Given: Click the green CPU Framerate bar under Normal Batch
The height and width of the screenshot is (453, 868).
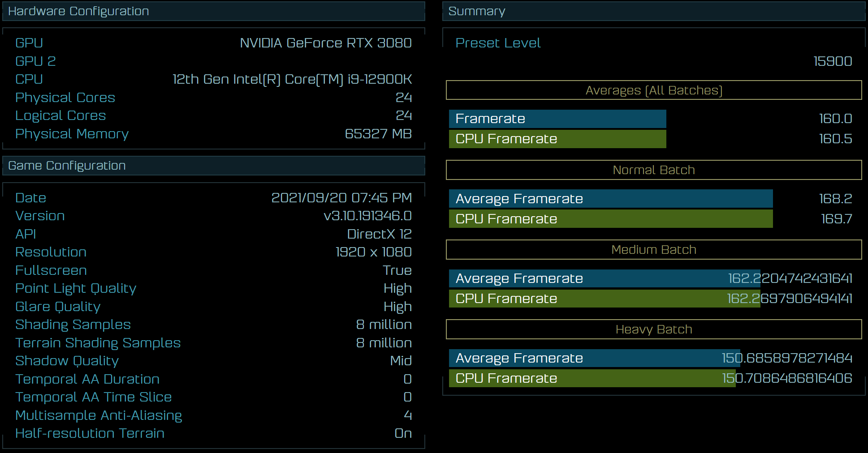Looking at the screenshot, I should coord(610,219).
